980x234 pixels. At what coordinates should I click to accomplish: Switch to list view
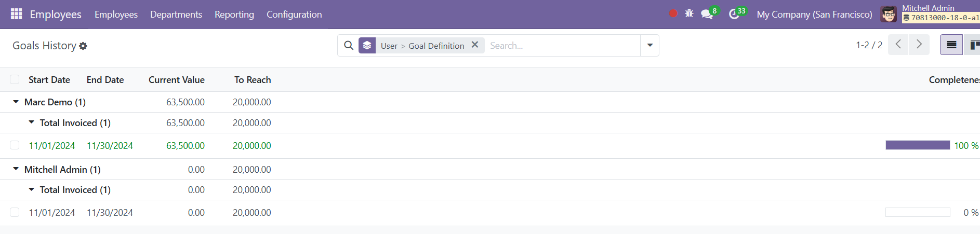click(x=951, y=45)
